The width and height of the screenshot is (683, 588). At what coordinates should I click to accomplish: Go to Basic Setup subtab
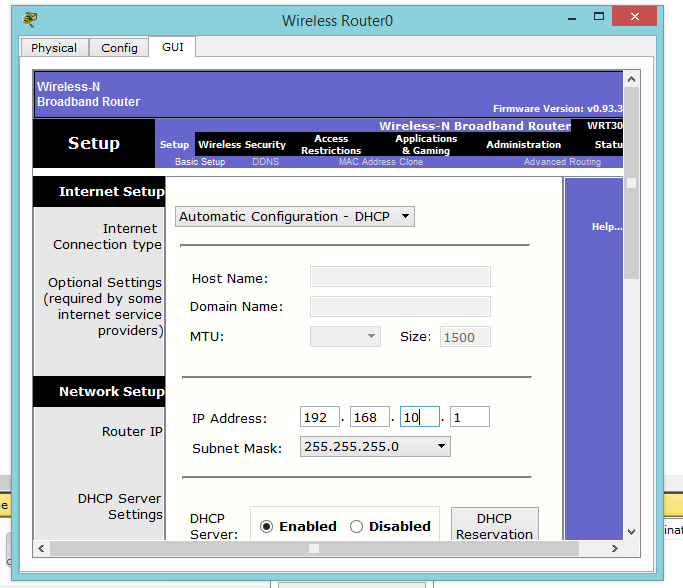click(x=200, y=162)
